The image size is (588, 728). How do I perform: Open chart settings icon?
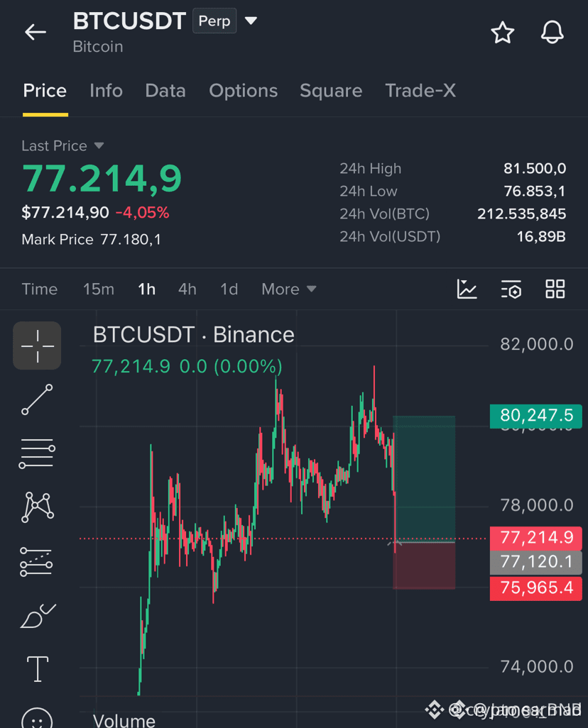coord(511,289)
